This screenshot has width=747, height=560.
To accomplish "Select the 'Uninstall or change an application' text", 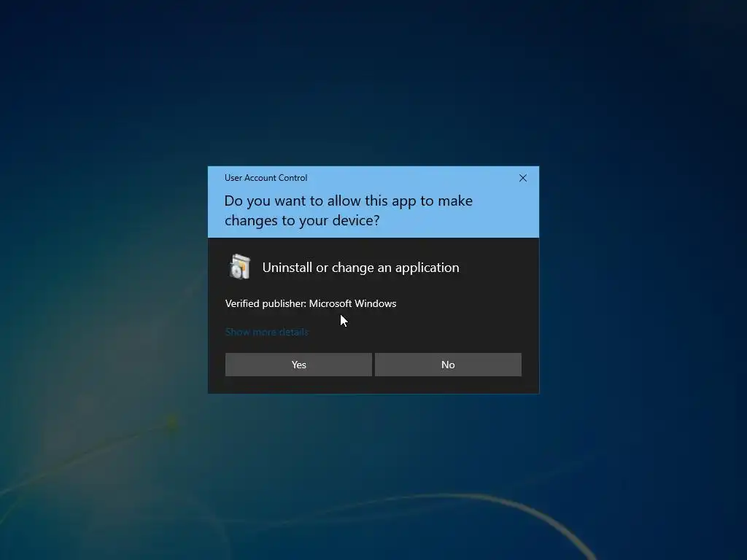I will 360,268.
